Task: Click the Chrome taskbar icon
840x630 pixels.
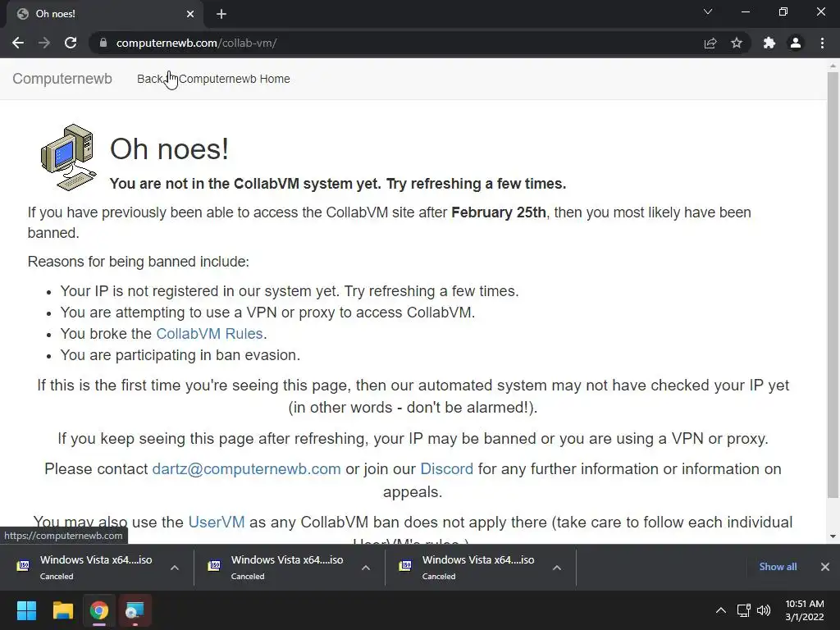Action: (99, 610)
